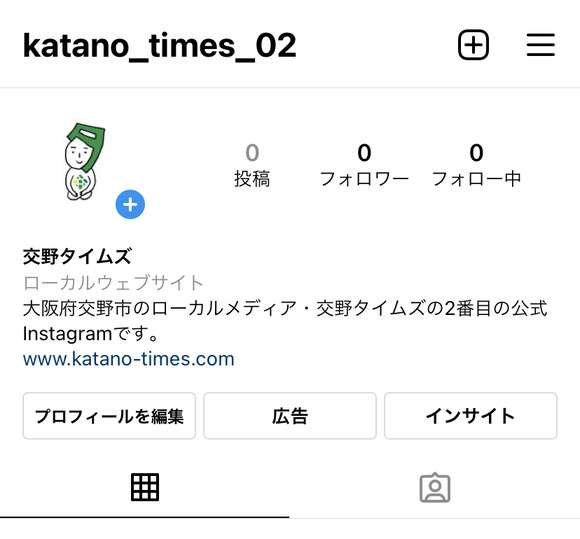The height and width of the screenshot is (539, 580).
Task: Tap the 交野タイムズ display name
Action: tap(77, 256)
